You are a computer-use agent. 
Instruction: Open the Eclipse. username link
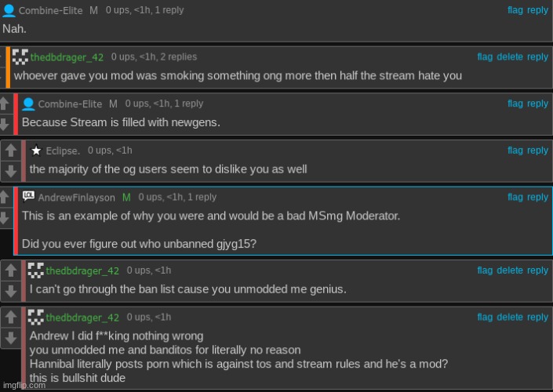tap(63, 151)
